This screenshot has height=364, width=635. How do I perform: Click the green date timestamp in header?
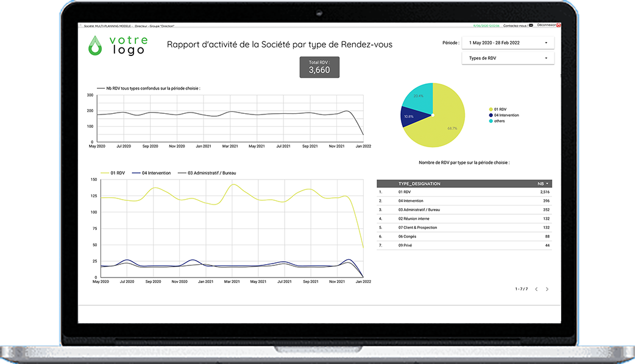click(486, 26)
